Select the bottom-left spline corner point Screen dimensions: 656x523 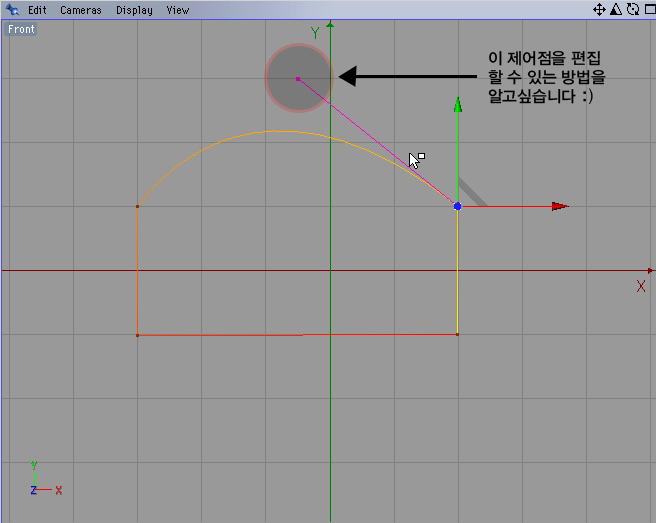tap(137, 335)
